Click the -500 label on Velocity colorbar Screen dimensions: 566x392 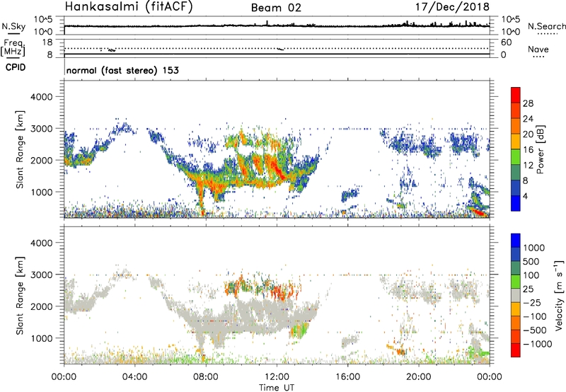pos(535,330)
